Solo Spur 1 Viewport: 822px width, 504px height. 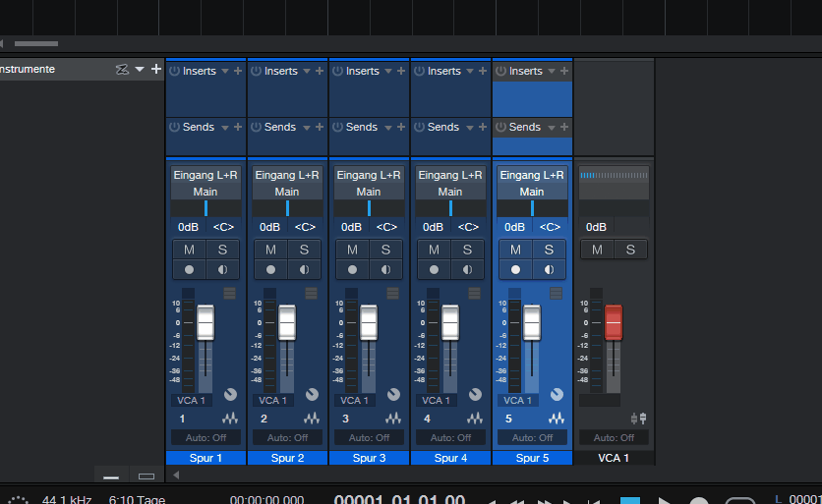pos(223,250)
